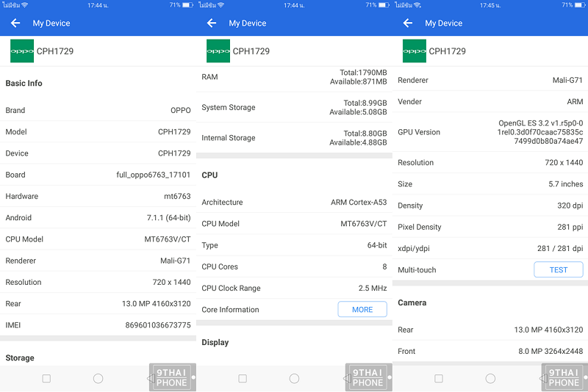This screenshot has width=588, height=392.
Task: Select the Vender ARM row
Action: (490, 101)
